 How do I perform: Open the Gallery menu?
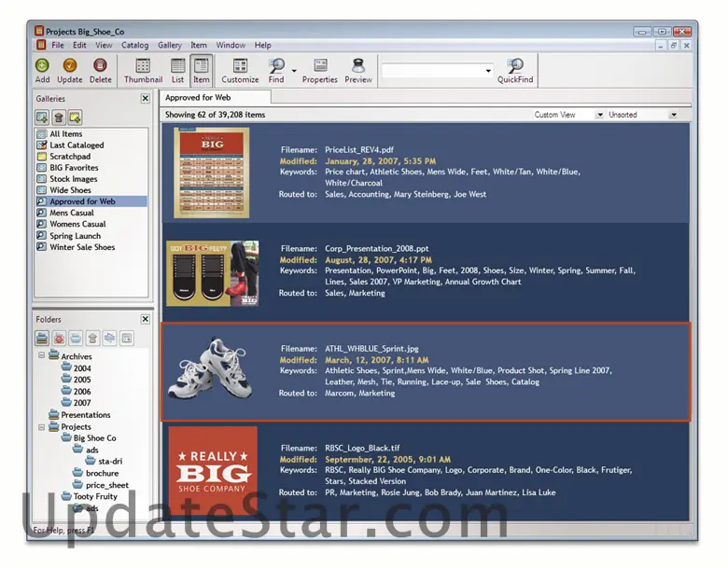(x=170, y=45)
